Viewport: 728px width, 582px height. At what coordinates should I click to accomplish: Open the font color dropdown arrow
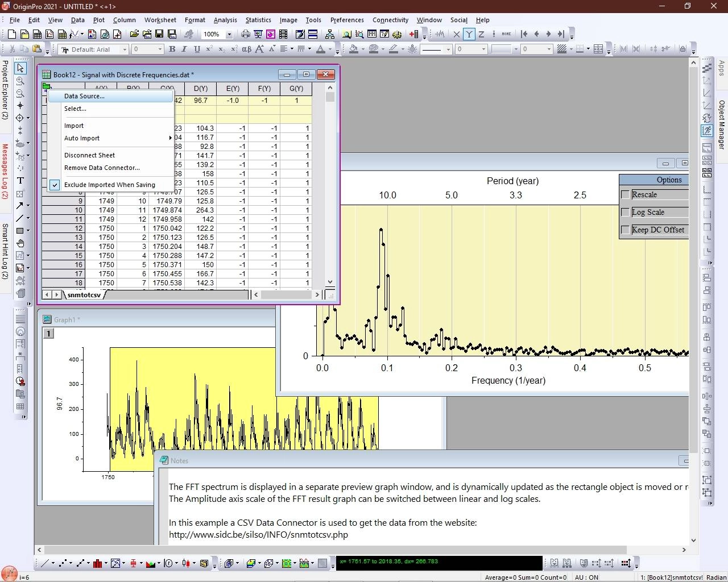[330, 49]
